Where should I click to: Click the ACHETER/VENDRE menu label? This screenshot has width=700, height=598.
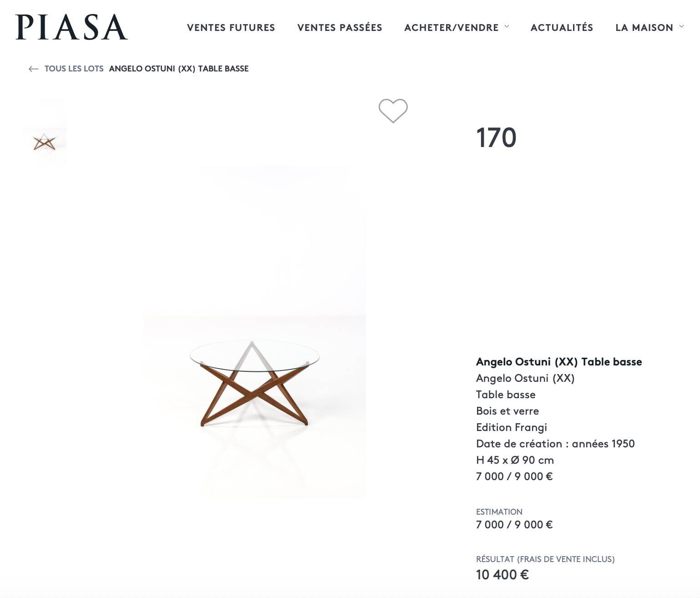pos(451,28)
